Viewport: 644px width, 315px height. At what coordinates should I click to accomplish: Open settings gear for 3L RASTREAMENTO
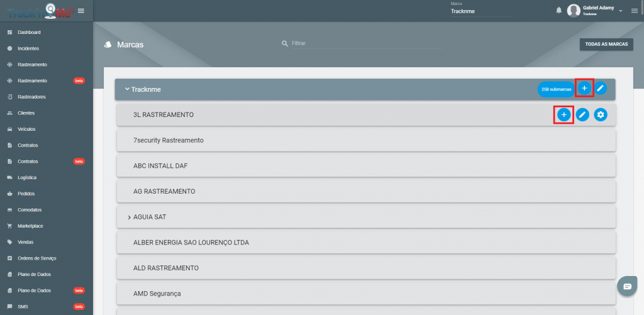(x=601, y=115)
